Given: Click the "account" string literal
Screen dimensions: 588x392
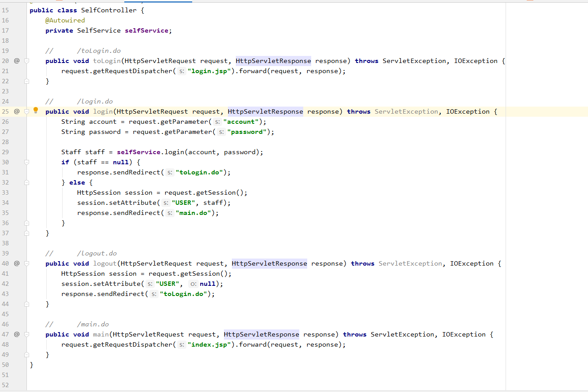Looking at the screenshot, I should click(x=241, y=122).
